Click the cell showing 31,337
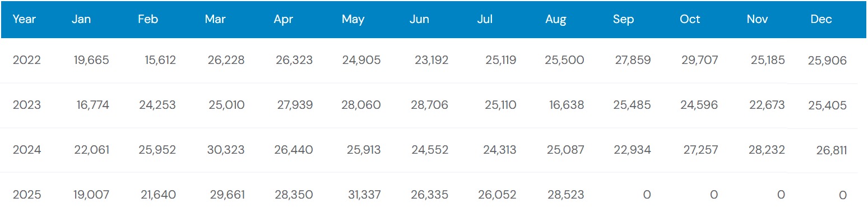868x216 pixels. (x=362, y=195)
